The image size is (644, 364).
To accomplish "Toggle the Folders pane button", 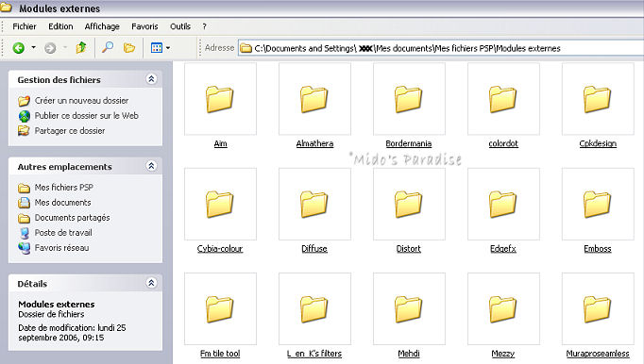I will tap(129, 48).
